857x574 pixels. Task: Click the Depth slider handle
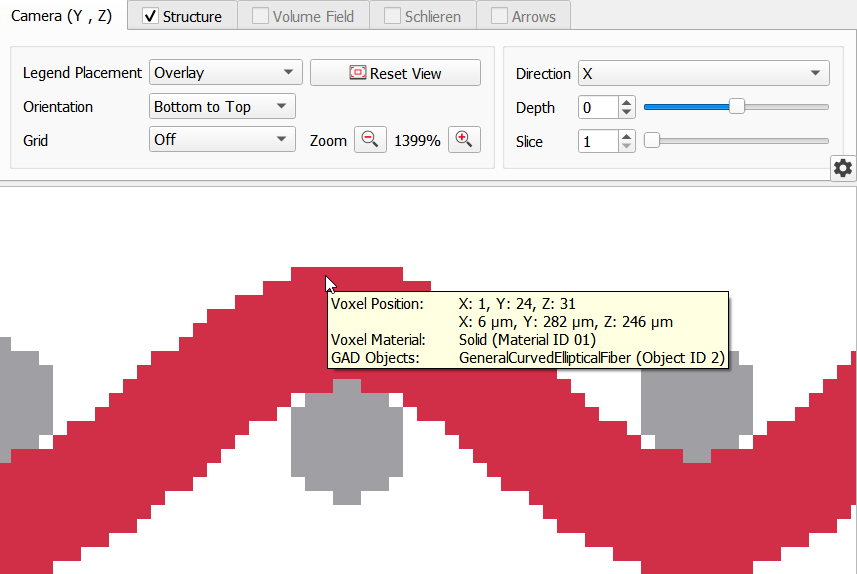[x=737, y=107]
